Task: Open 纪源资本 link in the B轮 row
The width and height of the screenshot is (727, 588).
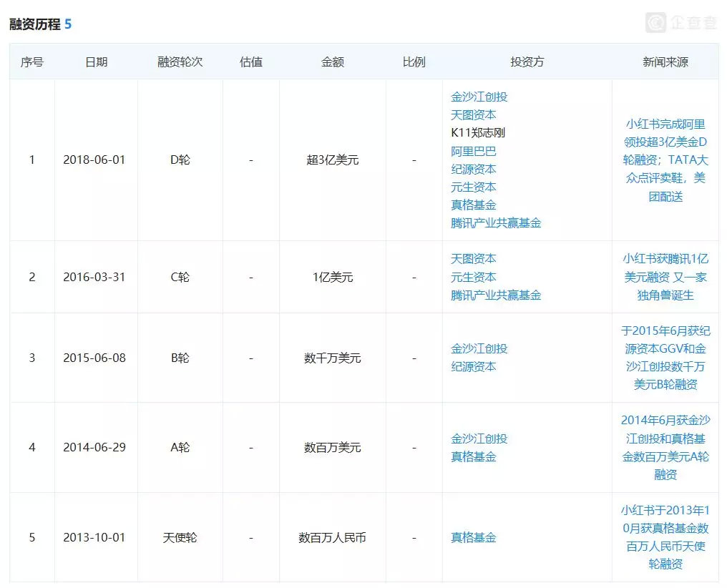Action: (x=475, y=366)
